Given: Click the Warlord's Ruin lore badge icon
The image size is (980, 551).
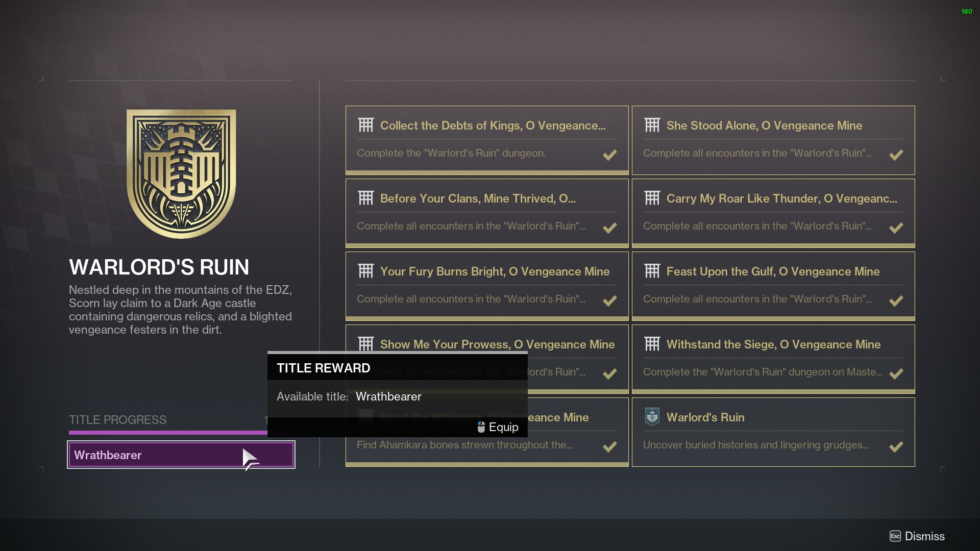Looking at the screenshot, I should tap(652, 417).
